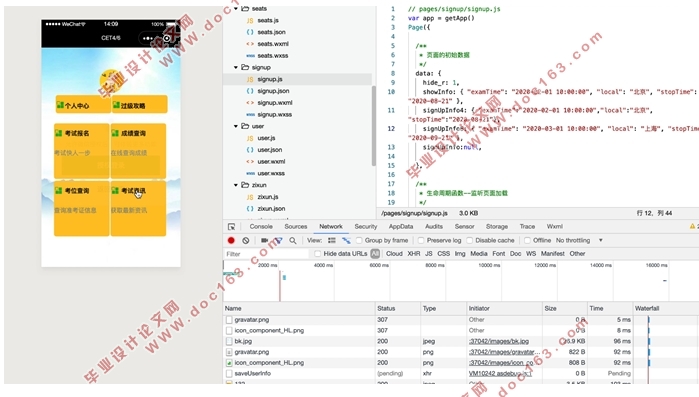Collapse the user folder
The width and height of the screenshot is (699, 397).
click(236, 126)
